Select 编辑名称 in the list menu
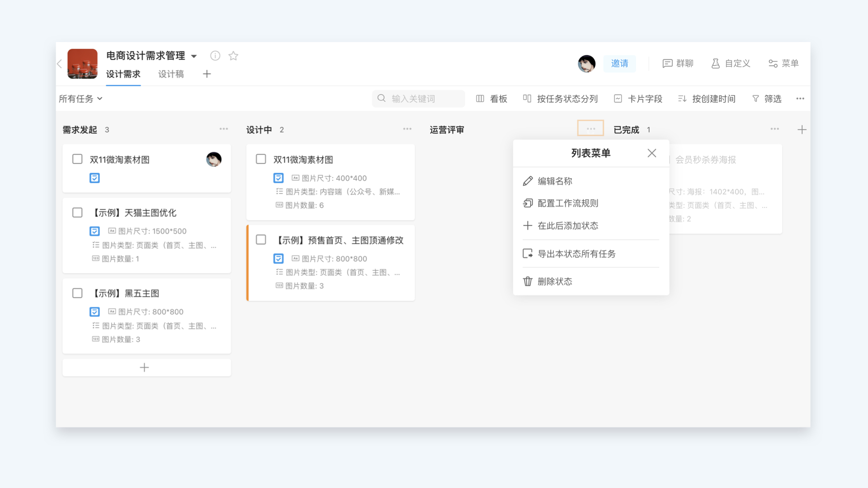 pos(555,181)
